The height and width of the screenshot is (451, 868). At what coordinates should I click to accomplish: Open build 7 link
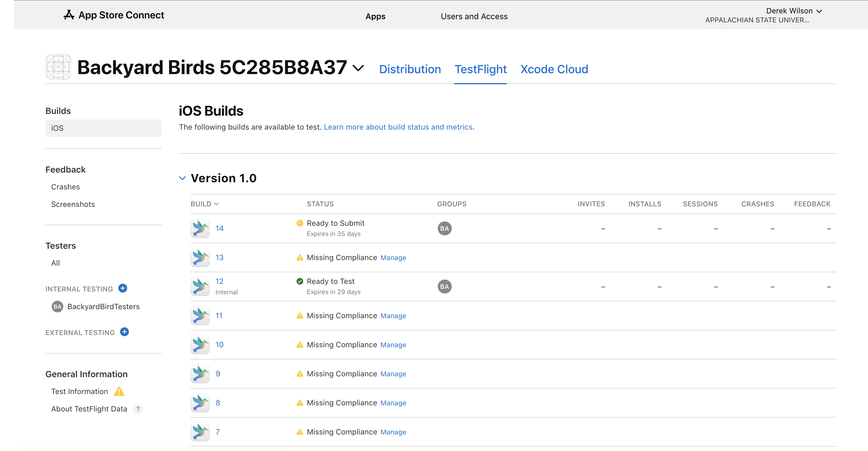tap(217, 432)
